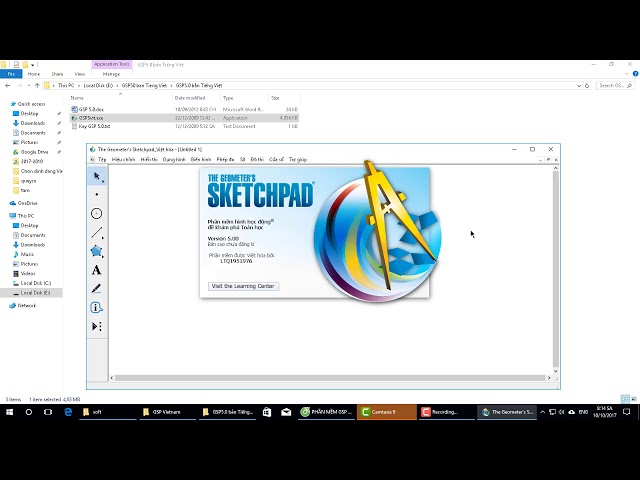Screen dimensions: 640x480
Task: Open the File tab in Explorer
Action: [x=11, y=74]
